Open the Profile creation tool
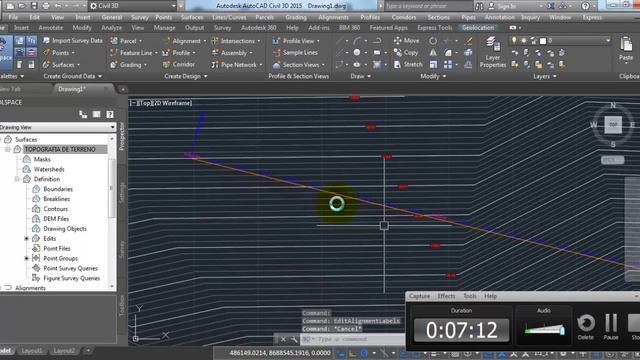The height and width of the screenshot is (360, 640). (179, 53)
